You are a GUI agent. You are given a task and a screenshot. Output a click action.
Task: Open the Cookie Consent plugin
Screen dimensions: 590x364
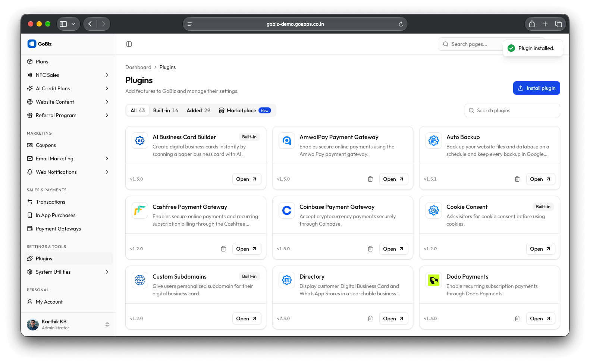pyautogui.click(x=540, y=249)
